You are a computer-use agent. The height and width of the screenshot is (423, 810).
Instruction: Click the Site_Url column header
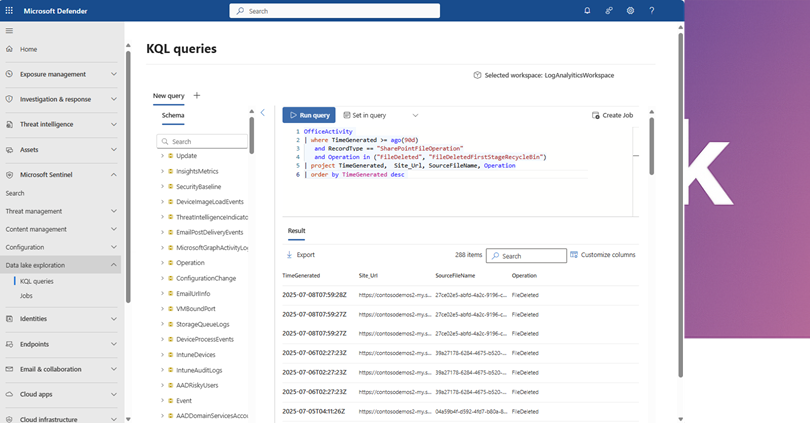click(368, 276)
